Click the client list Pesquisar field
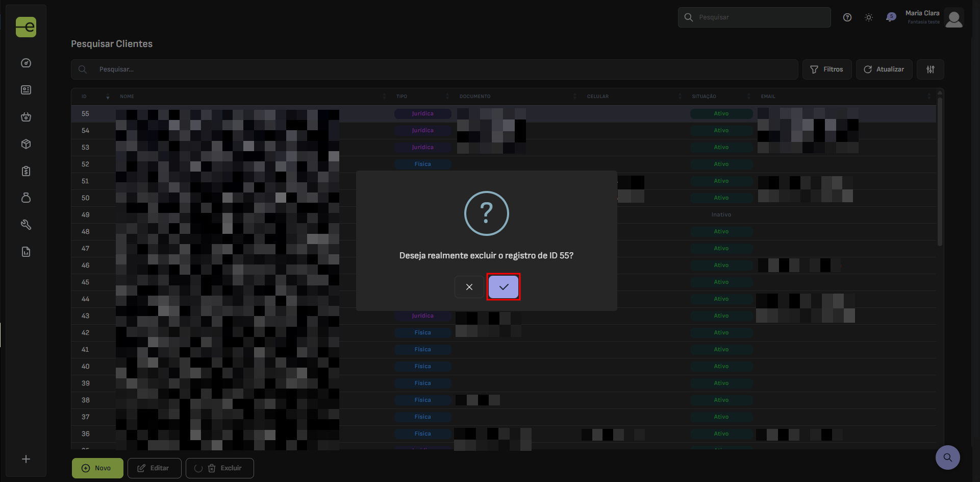The image size is (980, 482). (x=435, y=69)
